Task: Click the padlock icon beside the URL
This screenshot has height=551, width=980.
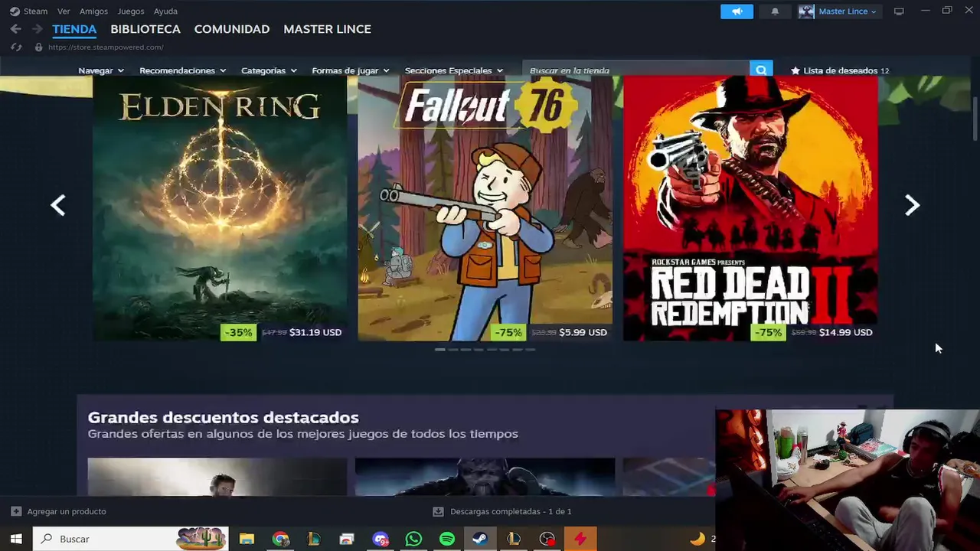Action: click(38, 47)
